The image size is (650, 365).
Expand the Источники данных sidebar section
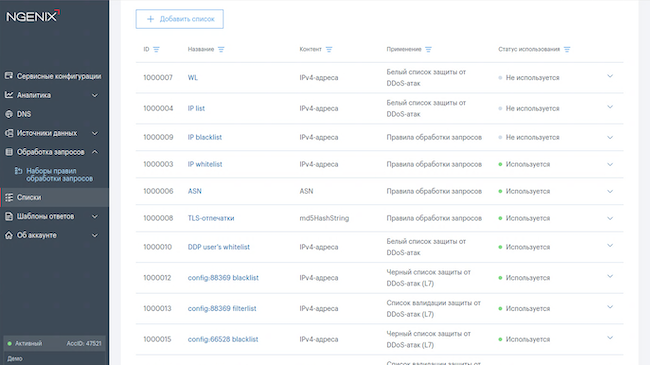click(95, 133)
